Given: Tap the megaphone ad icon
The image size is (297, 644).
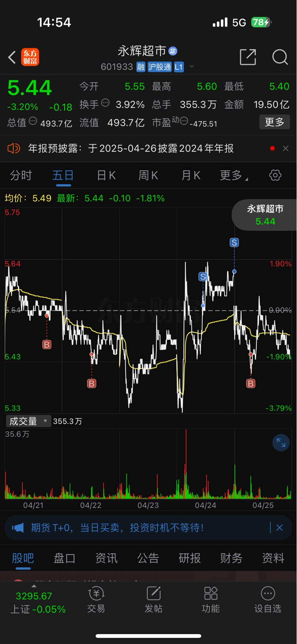Looking at the screenshot, I should pos(18,528).
